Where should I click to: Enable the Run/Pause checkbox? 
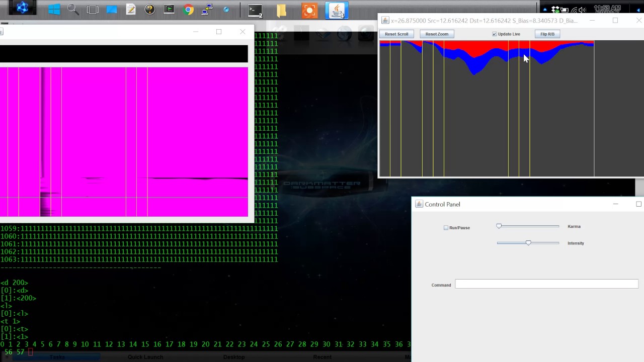point(446,228)
